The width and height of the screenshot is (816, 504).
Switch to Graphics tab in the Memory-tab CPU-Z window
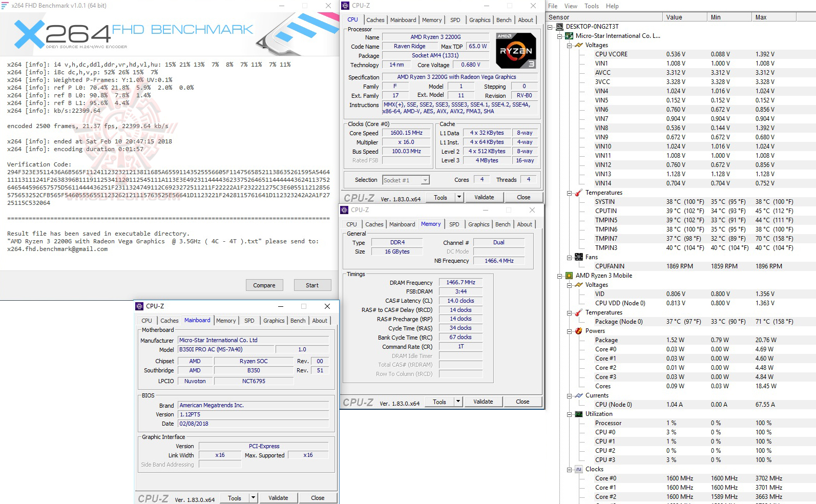(479, 224)
